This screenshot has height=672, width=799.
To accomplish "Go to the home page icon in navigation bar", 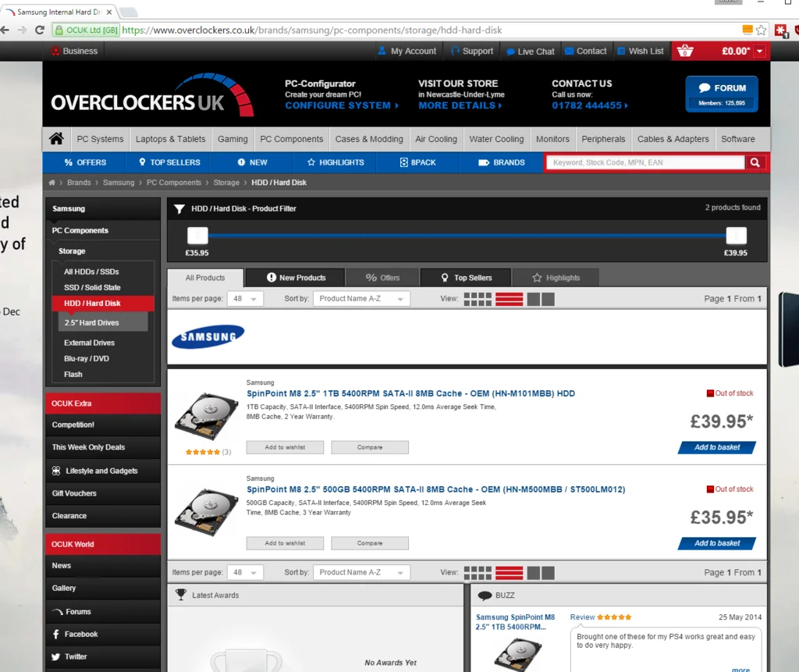I will 56,139.
